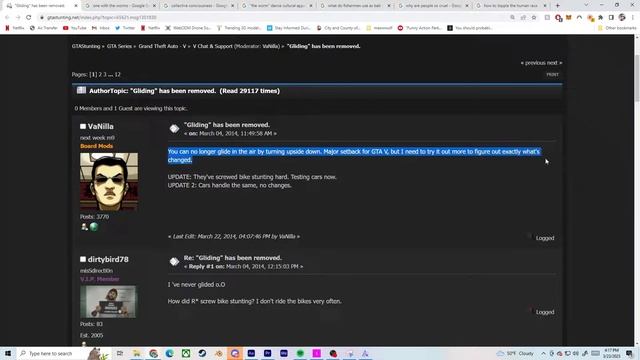Bookmark this page with the star icon
The height and width of the screenshot is (360, 640).
534,18
